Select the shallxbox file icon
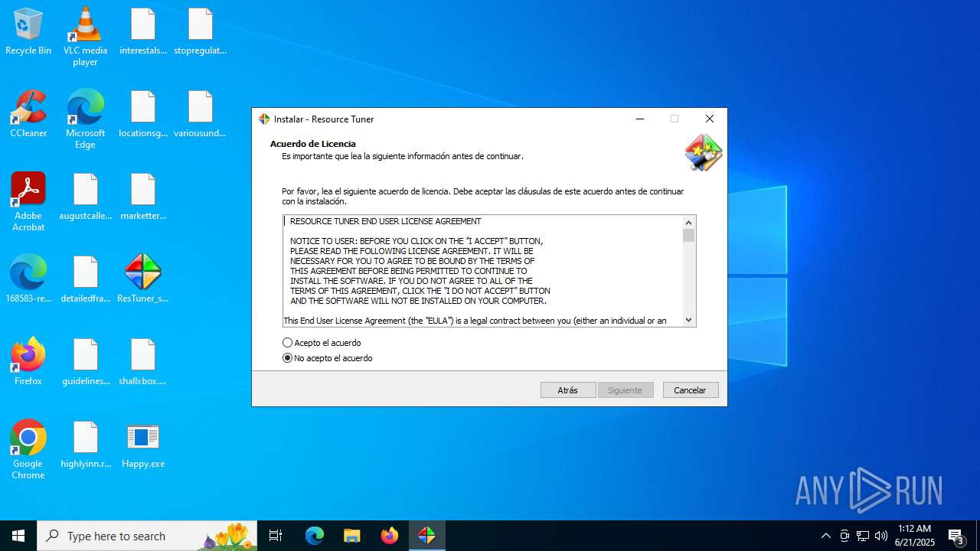This screenshot has height=551, width=980. [143, 362]
